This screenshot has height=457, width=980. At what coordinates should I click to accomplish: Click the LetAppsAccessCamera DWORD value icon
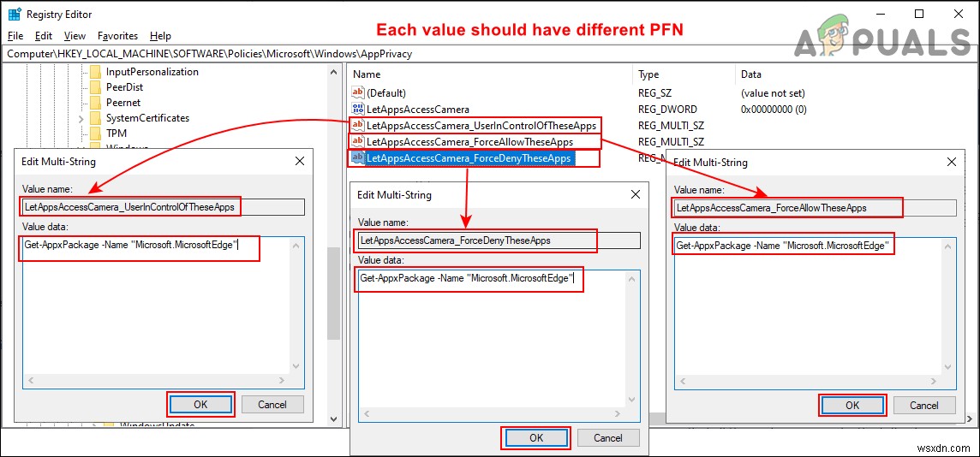(x=357, y=109)
